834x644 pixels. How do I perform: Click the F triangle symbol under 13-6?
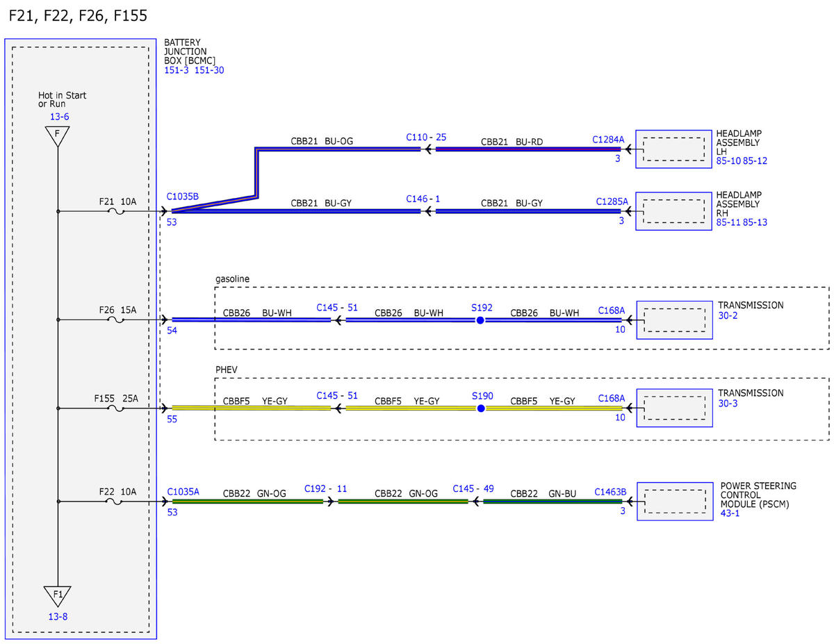(58, 136)
